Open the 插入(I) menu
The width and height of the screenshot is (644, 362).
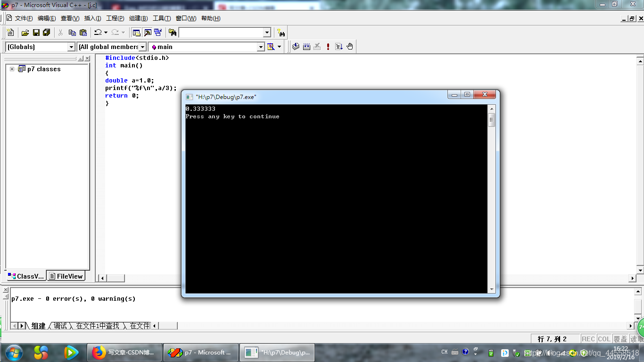click(x=92, y=18)
